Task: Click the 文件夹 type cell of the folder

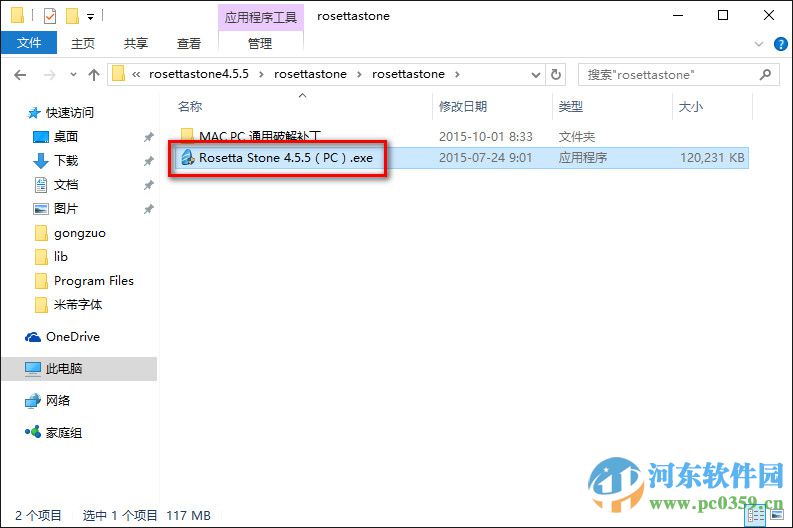Action: (577, 137)
